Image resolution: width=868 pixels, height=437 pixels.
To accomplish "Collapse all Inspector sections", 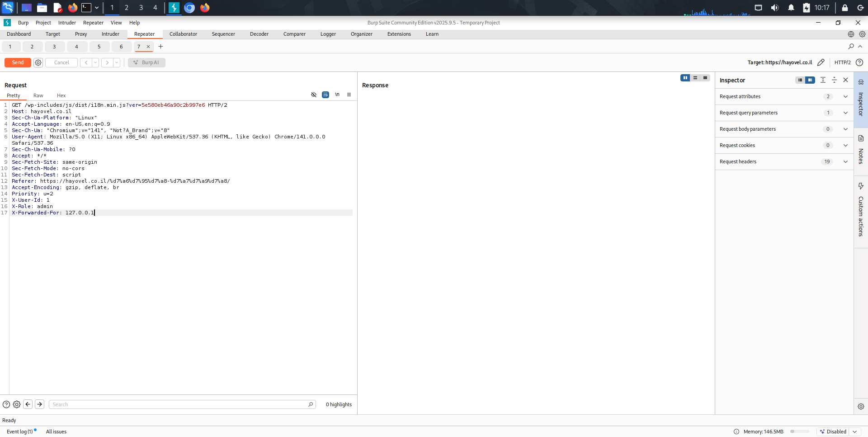I will tap(835, 80).
